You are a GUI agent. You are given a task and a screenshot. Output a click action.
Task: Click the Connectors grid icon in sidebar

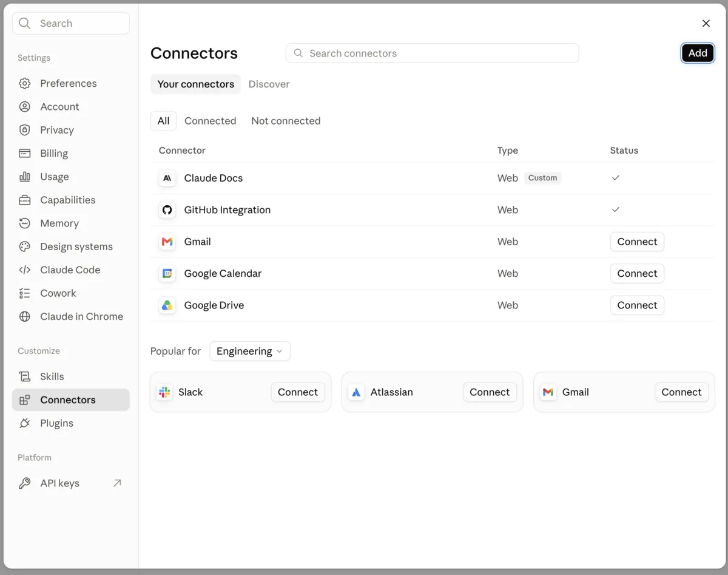tap(25, 400)
